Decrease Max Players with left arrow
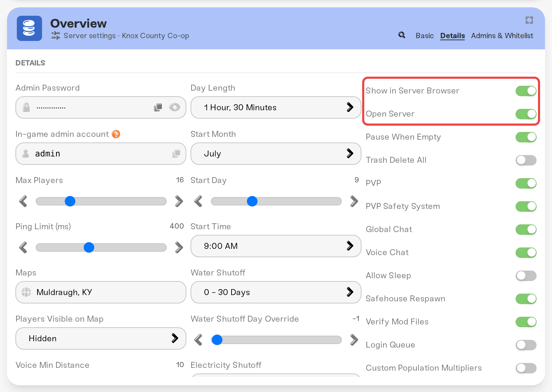Screen dimensions: 552x392 coord(23,201)
